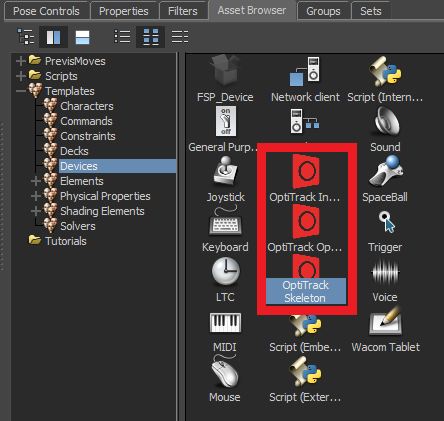
Task: Select the OptiTrack Skeleton device icon
Action: click(306, 267)
